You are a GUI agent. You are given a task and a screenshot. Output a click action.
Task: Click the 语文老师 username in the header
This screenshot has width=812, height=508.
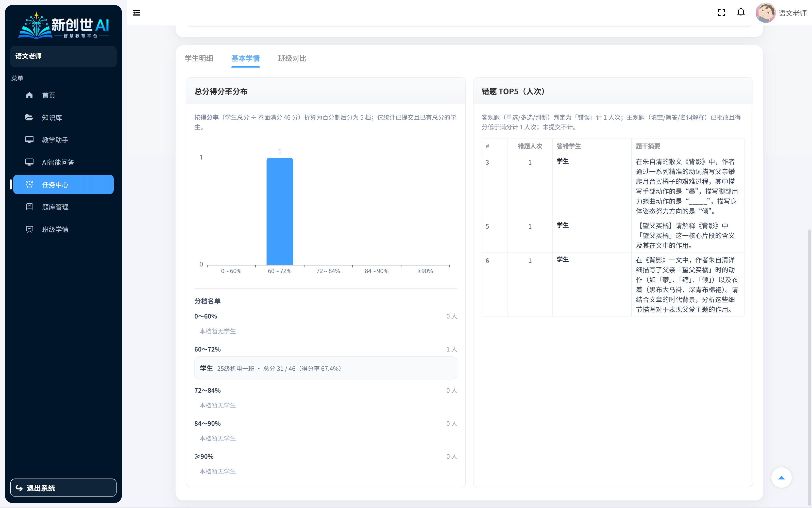pos(792,13)
